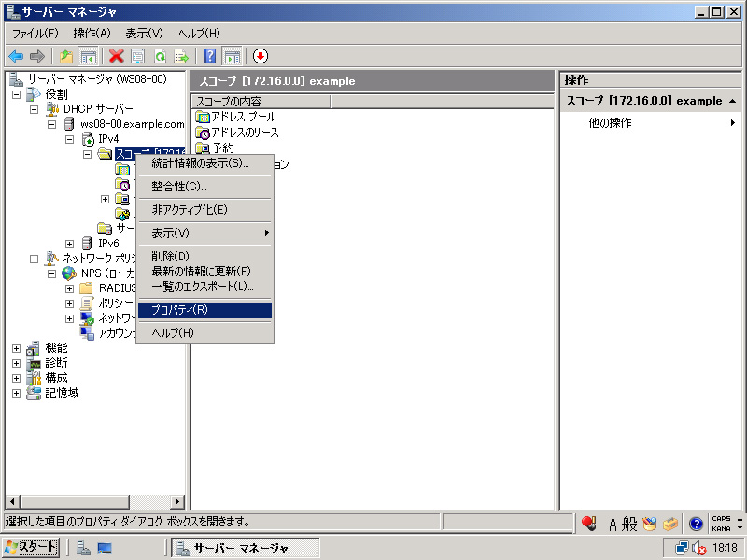Collapse the 役割 tree node
The height and width of the screenshot is (560, 747).
coord(16,94)
